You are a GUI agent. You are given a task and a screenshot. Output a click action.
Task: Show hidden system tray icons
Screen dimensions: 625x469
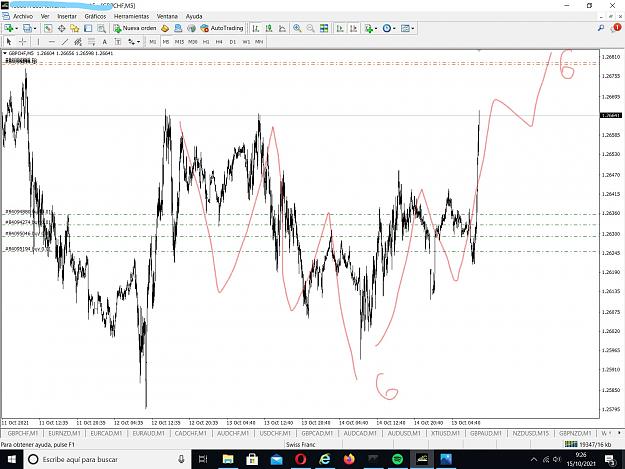click(x=534, y=459)
